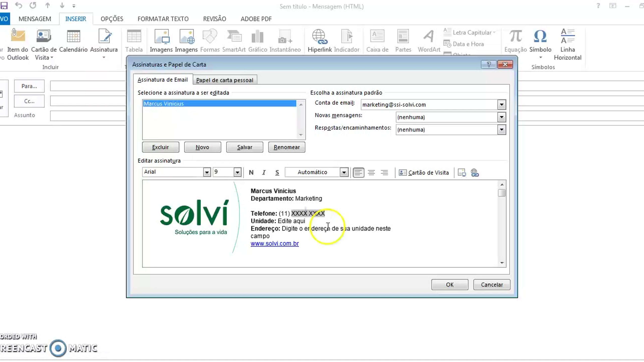Click the Undo arrow in quick access toolbar
This screenshot has height=362, width=644.
tap(18, 6)
